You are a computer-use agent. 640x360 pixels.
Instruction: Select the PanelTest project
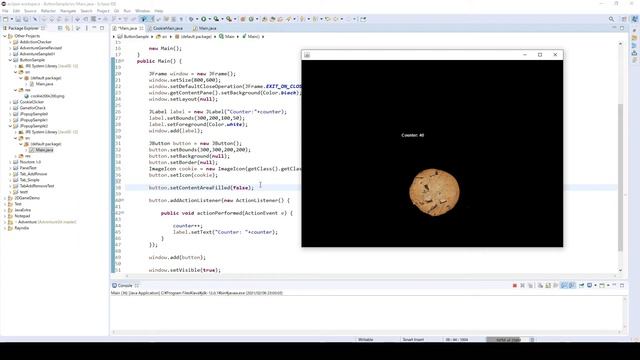pyautogui.click(x=28, y=168)
